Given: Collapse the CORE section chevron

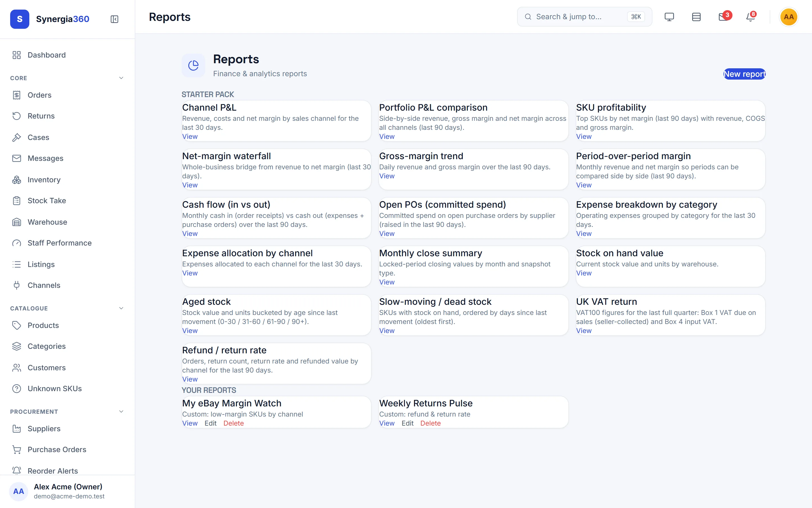Looking at the screenshot, I should point(121,78).
